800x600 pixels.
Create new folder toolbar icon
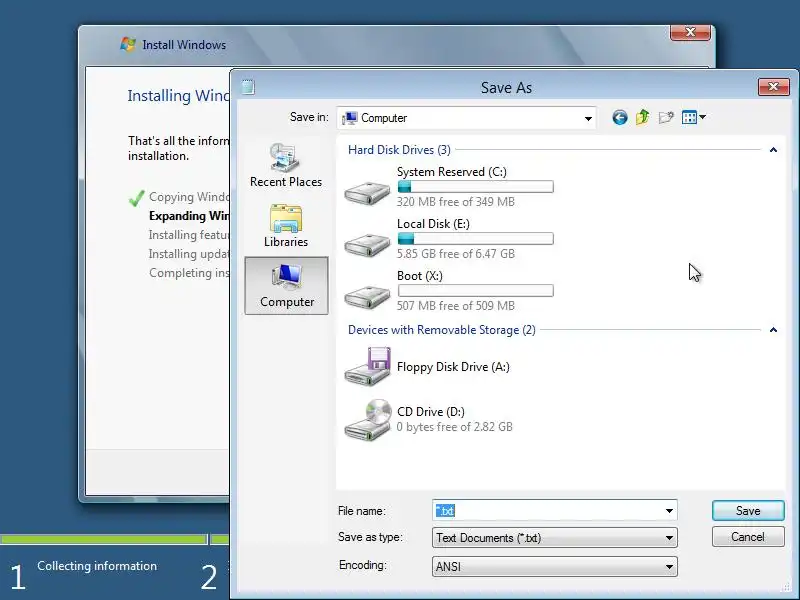coord(666,118)
